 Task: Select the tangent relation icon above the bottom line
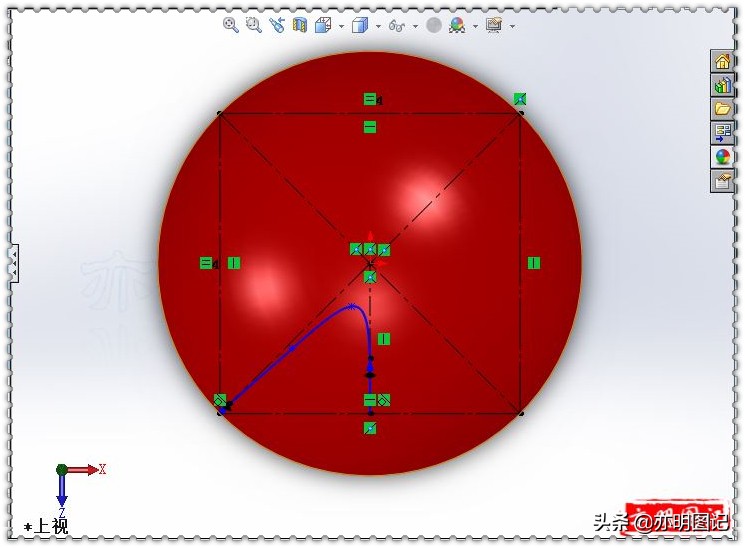[384, 400]
